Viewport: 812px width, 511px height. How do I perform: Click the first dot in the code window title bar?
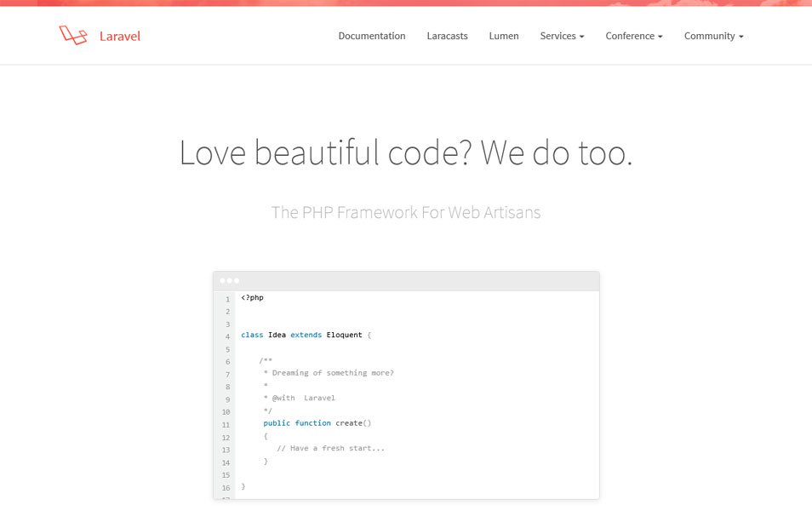pyautogui.click(x=223, y=281)
